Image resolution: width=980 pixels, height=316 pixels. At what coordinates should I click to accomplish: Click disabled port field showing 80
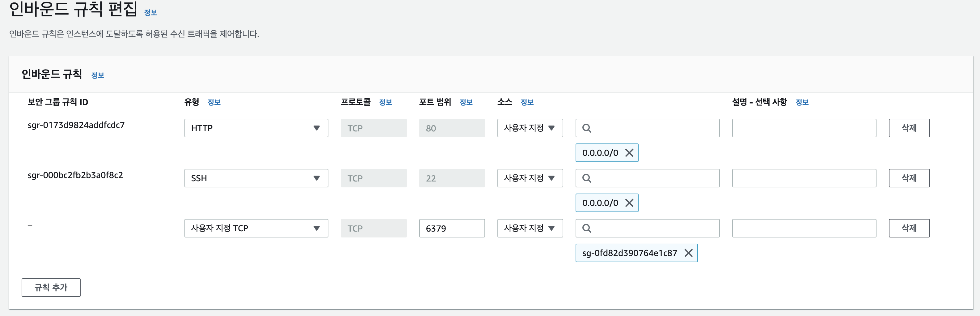click(452, 128)
